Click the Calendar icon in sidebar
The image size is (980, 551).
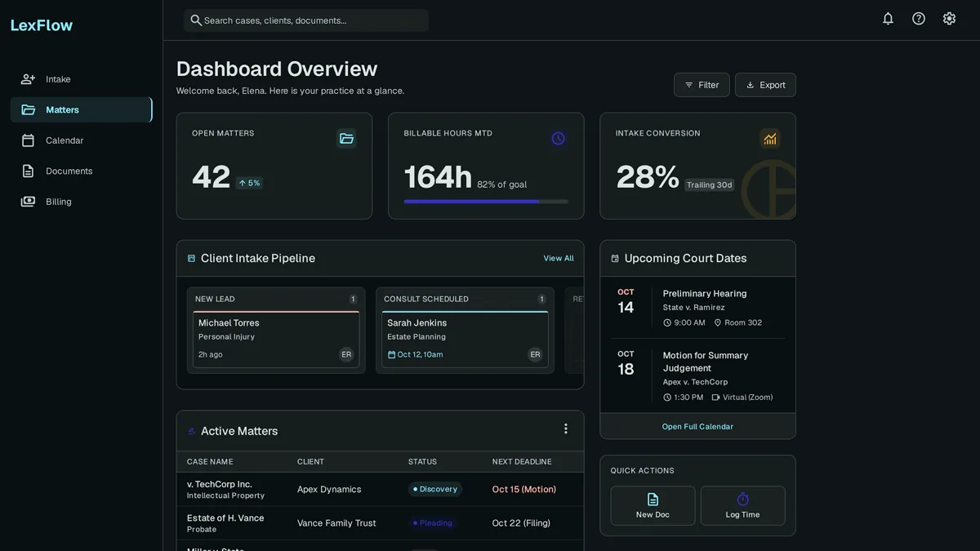pyautogui.click(x=28, y=140)
